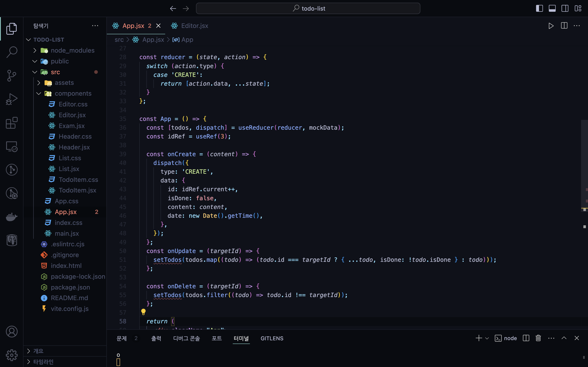This screenshot has width=588, height=367.
Task: Switch to the GITLENS panel tab
Action: pos(272,338)
